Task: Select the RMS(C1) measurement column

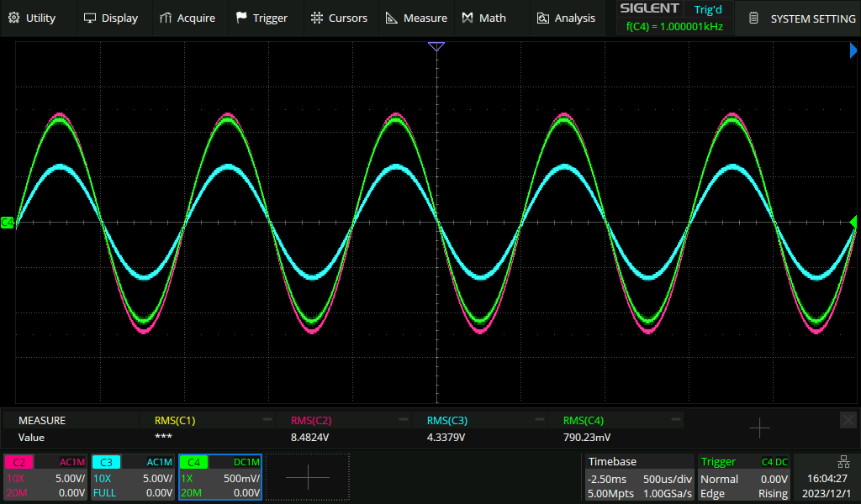Action: (207, 429)
